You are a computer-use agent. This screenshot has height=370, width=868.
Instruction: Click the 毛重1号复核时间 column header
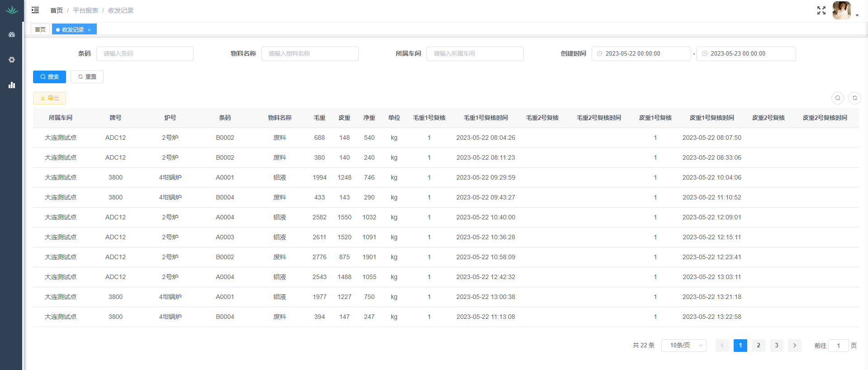click(x=486, y=118)
